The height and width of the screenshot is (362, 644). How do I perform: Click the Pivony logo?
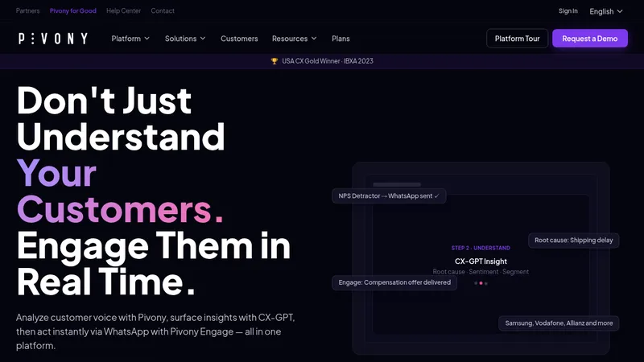click(x=53, y=39)
